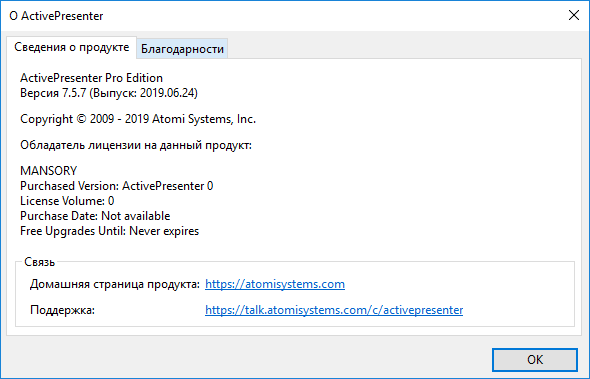Click the О ActivePresenter window title

56,16
